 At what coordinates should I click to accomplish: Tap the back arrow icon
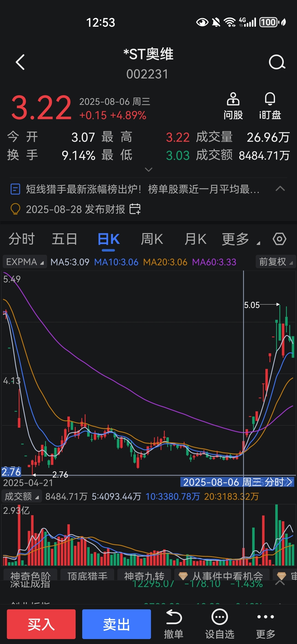(20, 62)
